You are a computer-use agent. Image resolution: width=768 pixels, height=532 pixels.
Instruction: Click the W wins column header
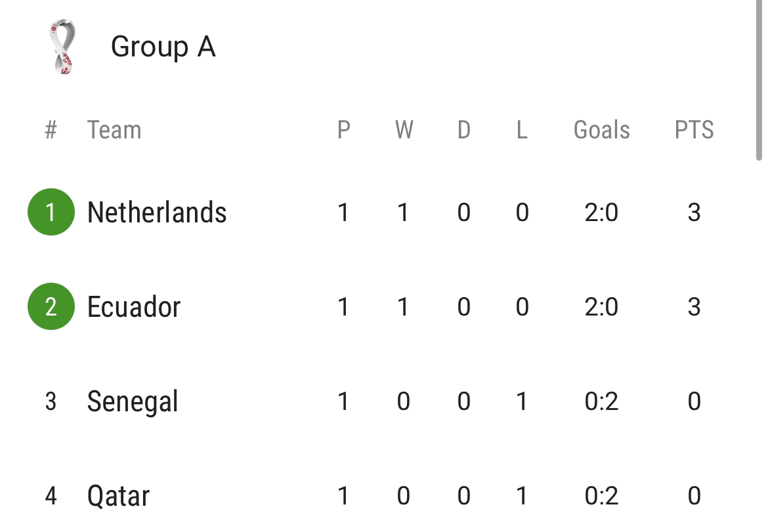[x=404, y=130]
